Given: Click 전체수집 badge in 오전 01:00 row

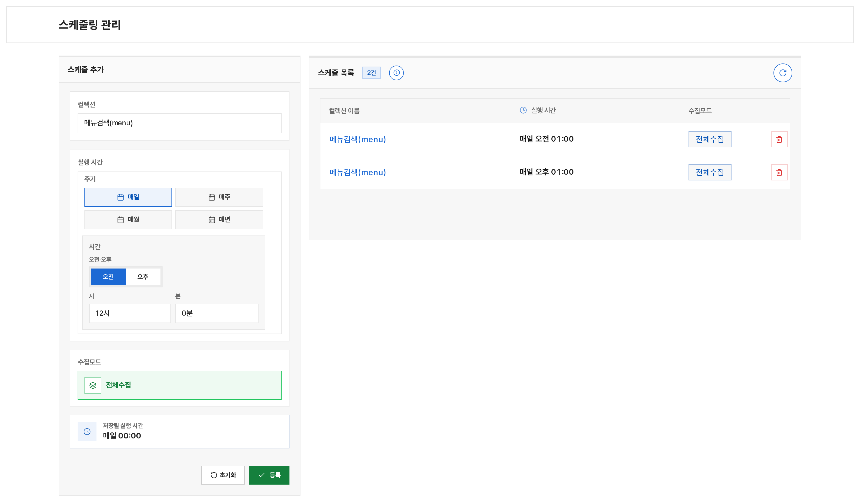Looking at the screenshot, I should pyautogui.click(x=710, y=139).
